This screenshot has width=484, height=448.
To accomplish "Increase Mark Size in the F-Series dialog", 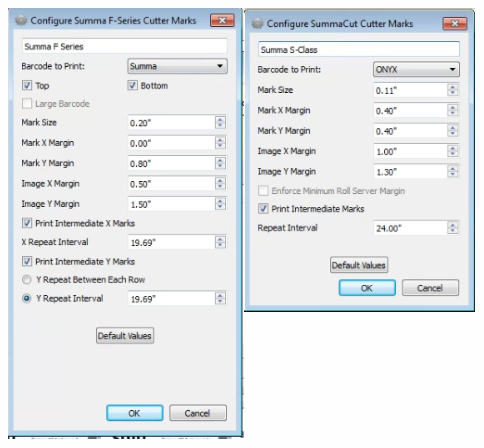I will [220, 120].
